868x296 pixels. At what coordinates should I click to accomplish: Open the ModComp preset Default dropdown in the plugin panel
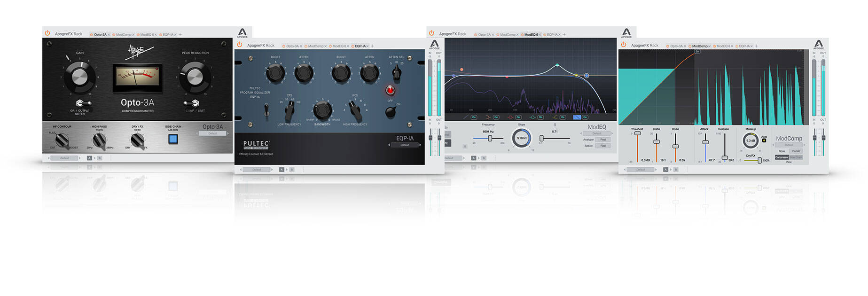click(789, 145)
